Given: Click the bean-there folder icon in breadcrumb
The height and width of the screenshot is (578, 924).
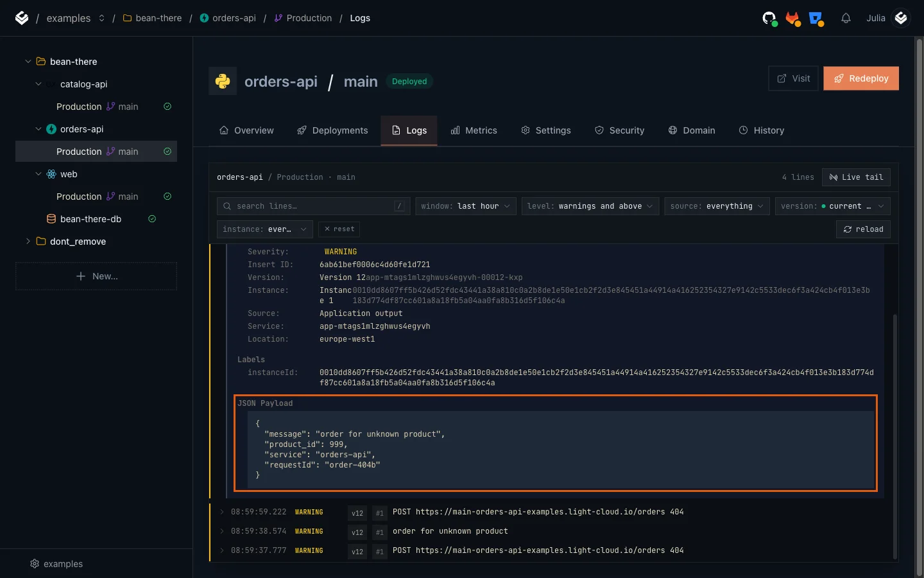Looking at the screenshot, I should click(127, 18).
